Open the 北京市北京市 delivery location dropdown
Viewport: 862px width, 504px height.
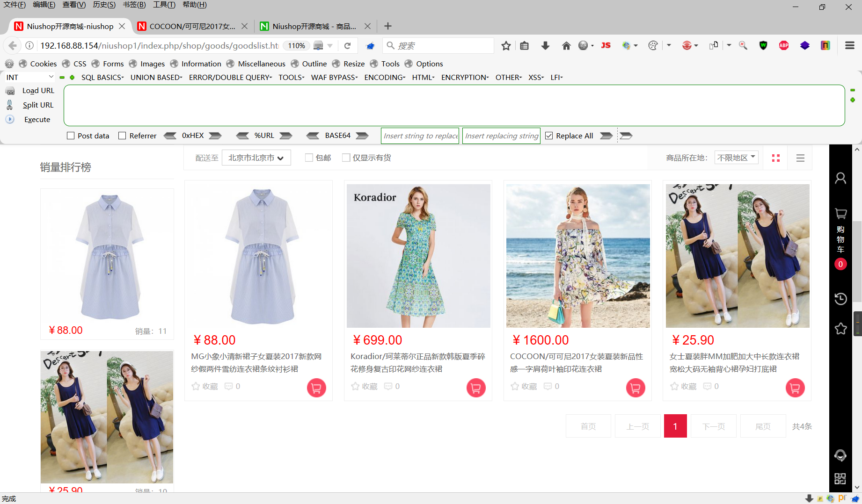coord(256,158)
